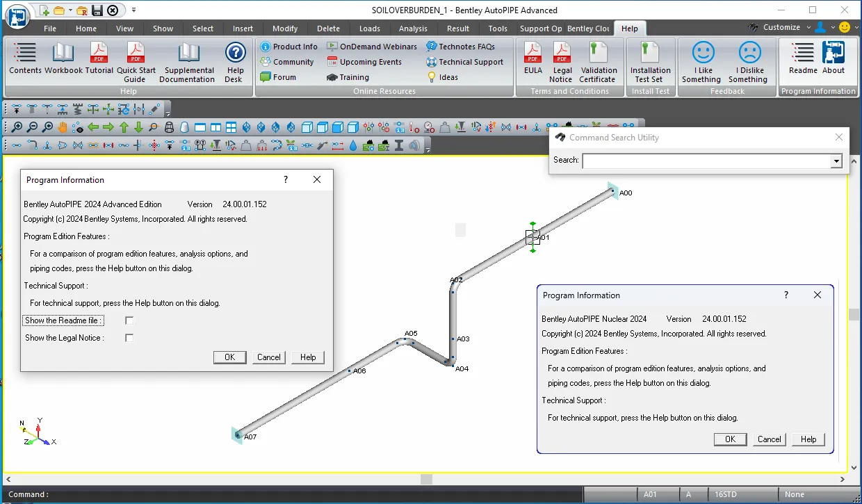Switch to the Home ribbon tab
Screen dimensions: 862x504
(x=86, y=29)
